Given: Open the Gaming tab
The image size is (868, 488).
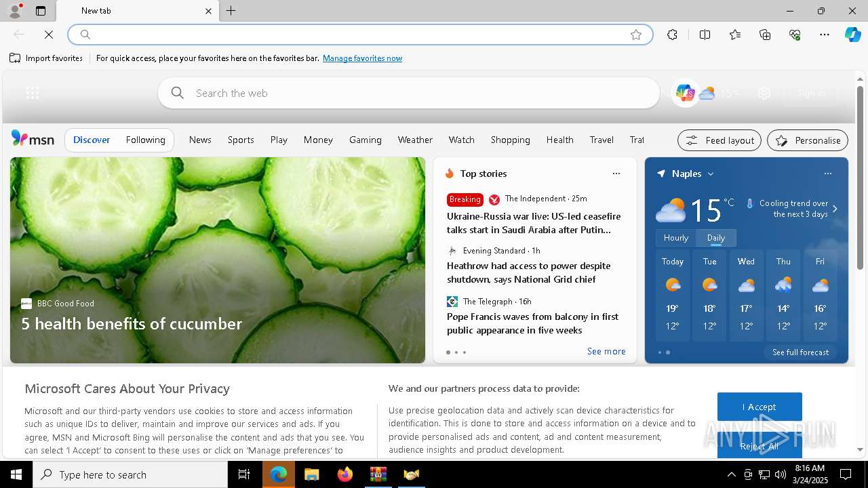Looking at the screenshot, I should (x=366, y=140).
